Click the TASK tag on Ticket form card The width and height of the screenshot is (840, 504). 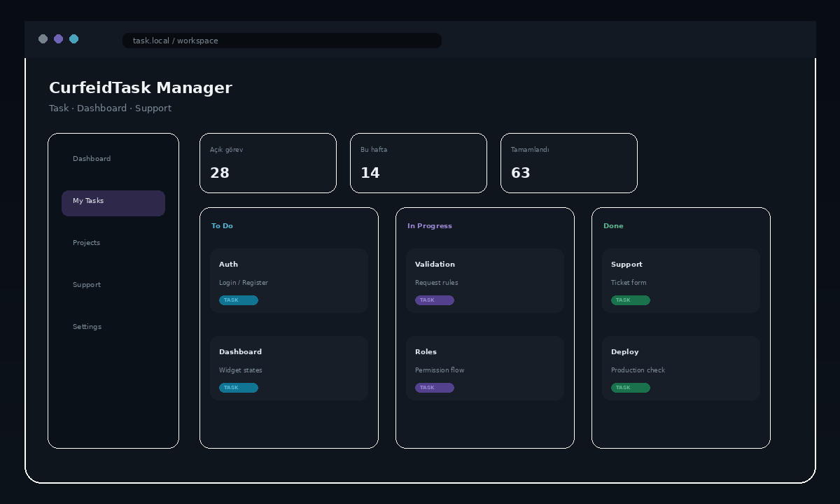pos(631,300)
